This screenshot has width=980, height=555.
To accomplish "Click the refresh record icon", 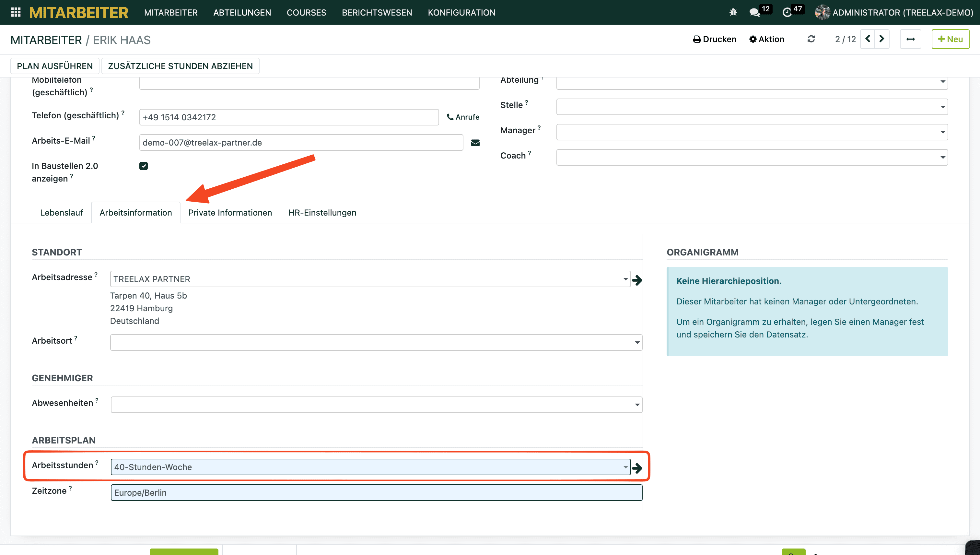I will pyautogui.click(x=811, y=39).
